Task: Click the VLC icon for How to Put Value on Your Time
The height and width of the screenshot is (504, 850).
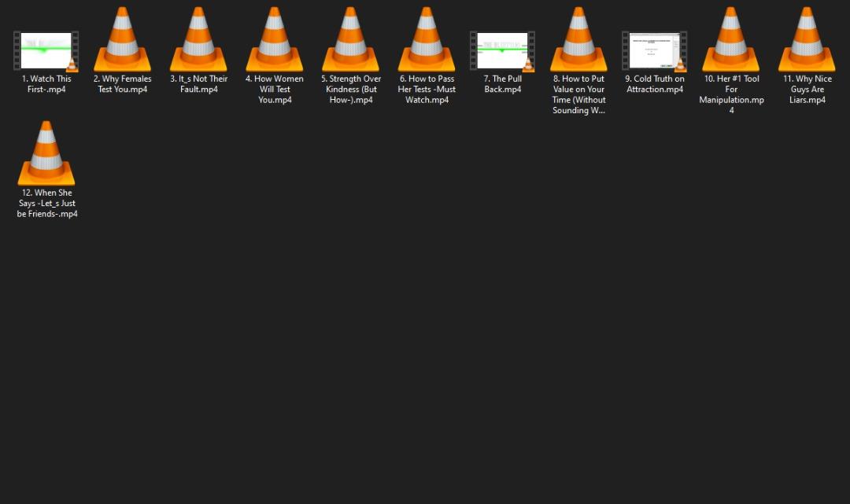Action: [578, 40]
